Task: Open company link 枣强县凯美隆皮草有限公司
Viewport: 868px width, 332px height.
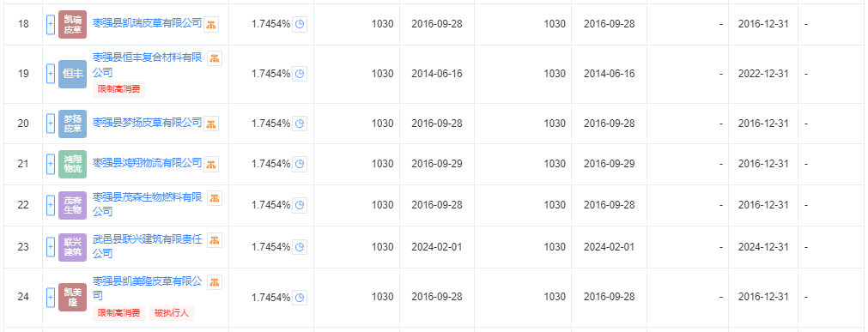Action: point(148,288)
